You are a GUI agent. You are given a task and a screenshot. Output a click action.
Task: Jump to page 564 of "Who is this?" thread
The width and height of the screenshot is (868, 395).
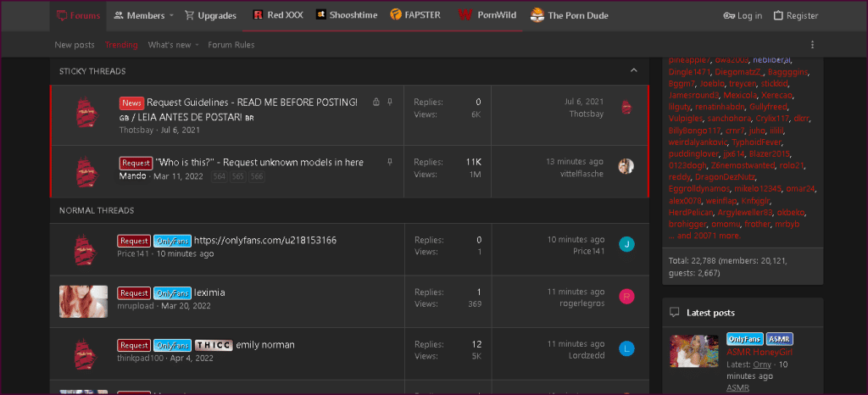[220, 176]
